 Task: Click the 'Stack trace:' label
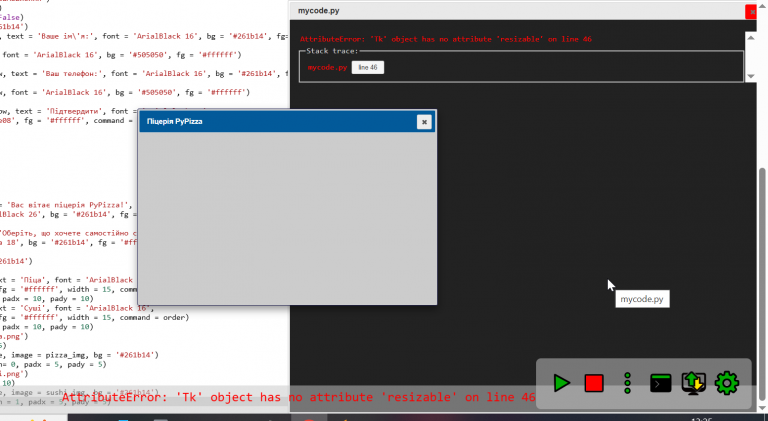click(332, 51)
